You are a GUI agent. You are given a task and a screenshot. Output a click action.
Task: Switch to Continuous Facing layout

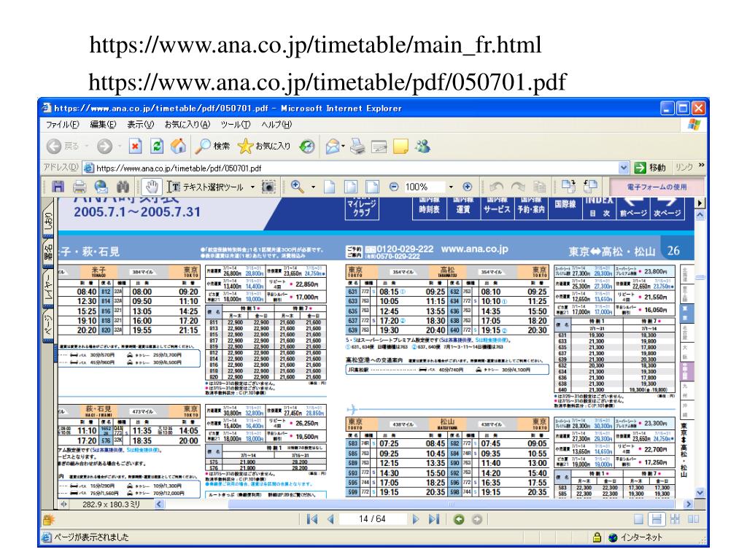675,519
